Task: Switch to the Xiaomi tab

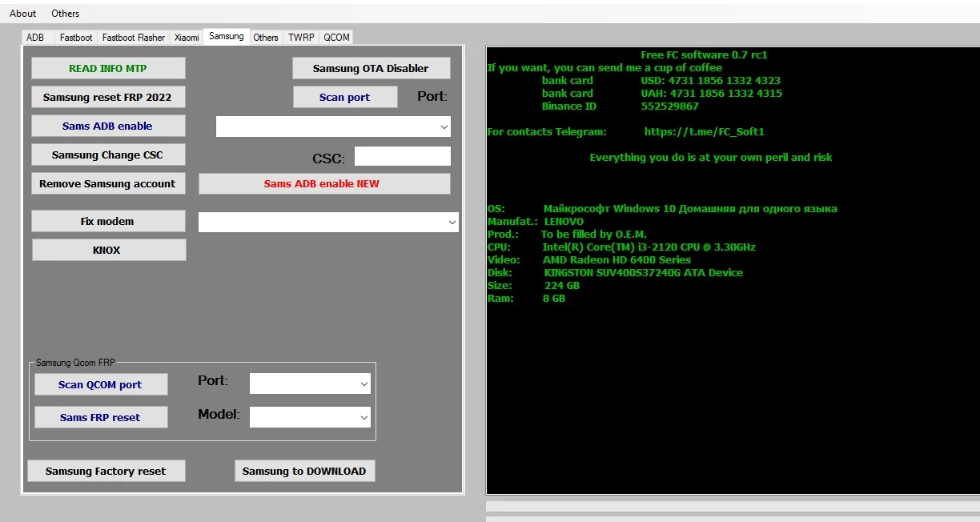Action: coord(187,38)
